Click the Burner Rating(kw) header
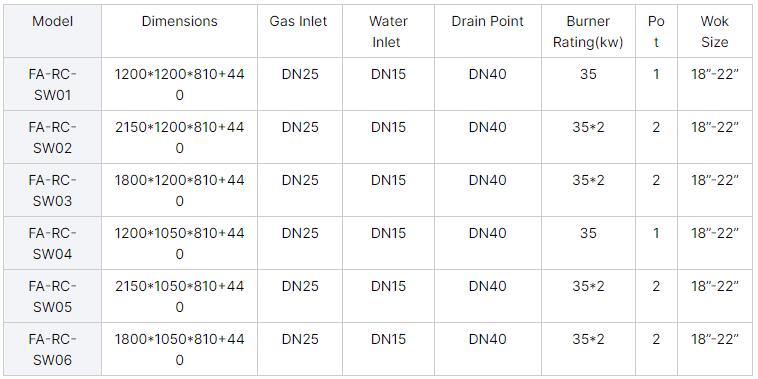The image size is (758, 379). (588, 31)
